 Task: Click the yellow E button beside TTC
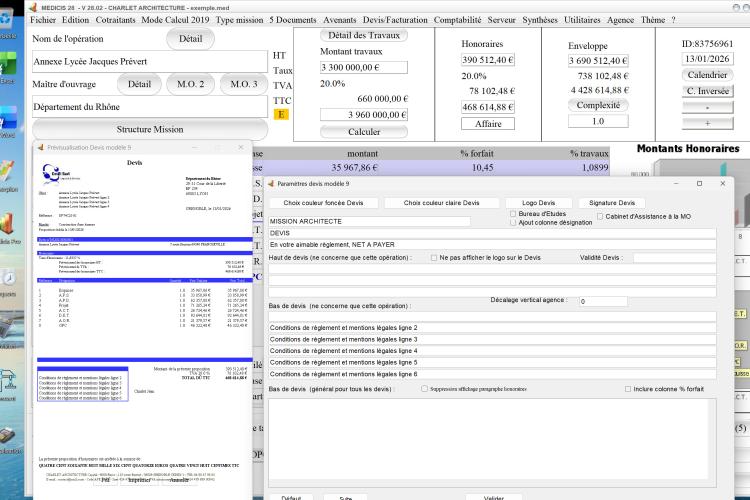(281, 114)
